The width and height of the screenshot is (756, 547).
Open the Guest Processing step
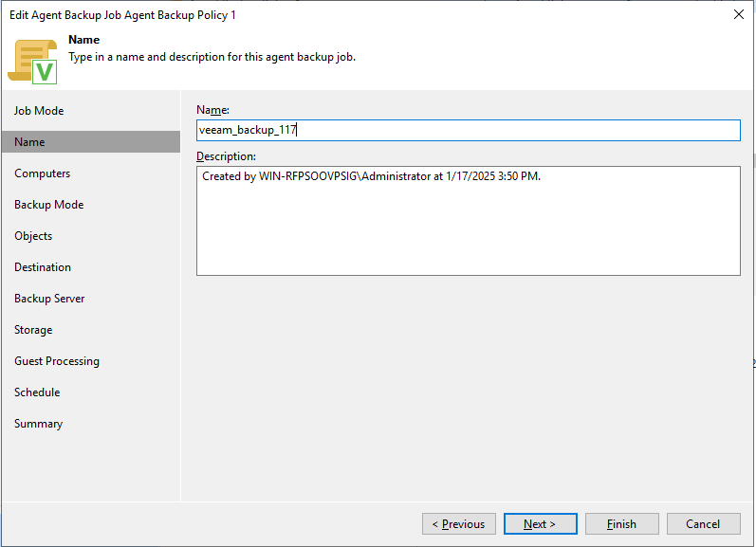click(57, 361)
